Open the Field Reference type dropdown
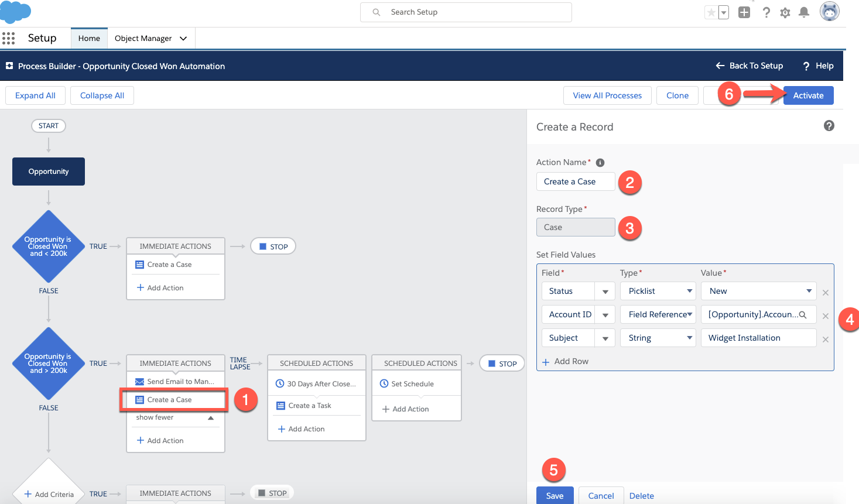 (x=658, y=314)
